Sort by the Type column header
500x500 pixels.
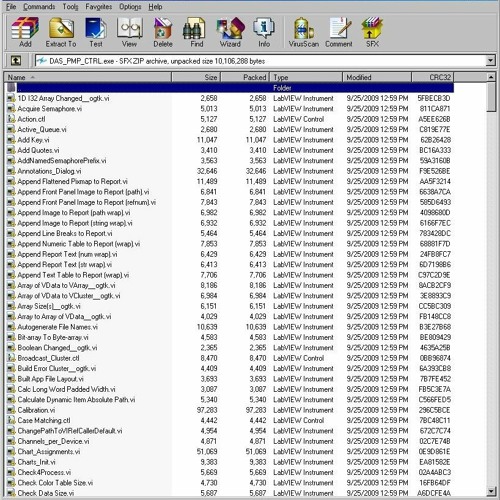306,77
